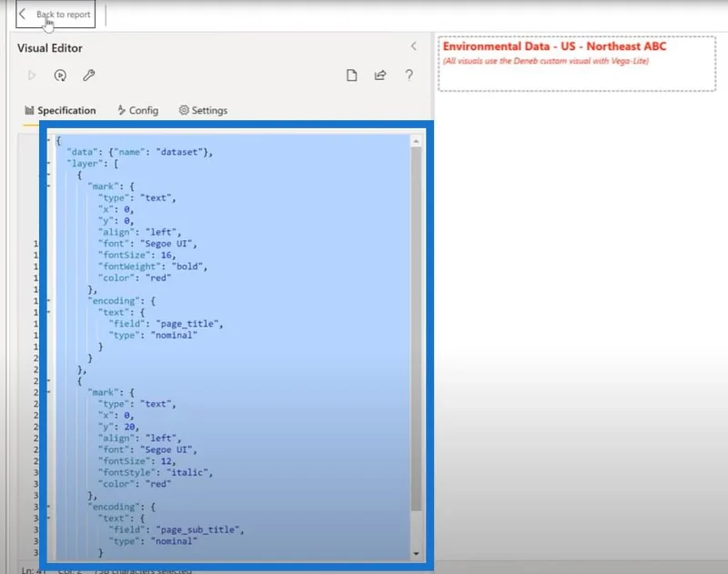Click the "fontSize": 16 line
728x574 pixels.
coord(137,256)
